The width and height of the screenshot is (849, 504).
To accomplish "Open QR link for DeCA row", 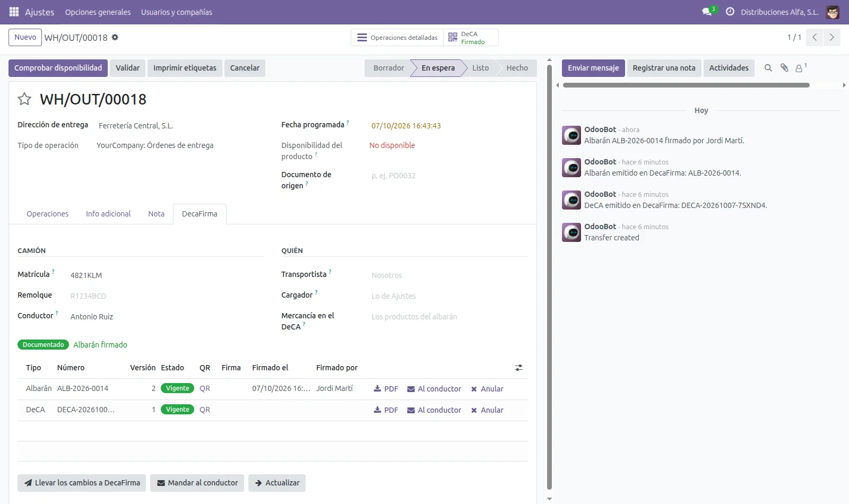I will pyautogui.click(x=205, y=410).
